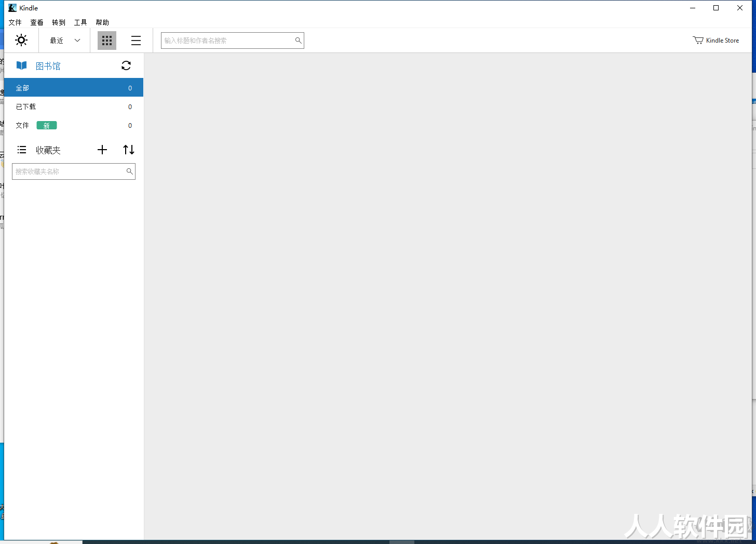Click the magnifier icon in the top search box
The height and width of the screenshot is (544, 756).
(298, 40)
